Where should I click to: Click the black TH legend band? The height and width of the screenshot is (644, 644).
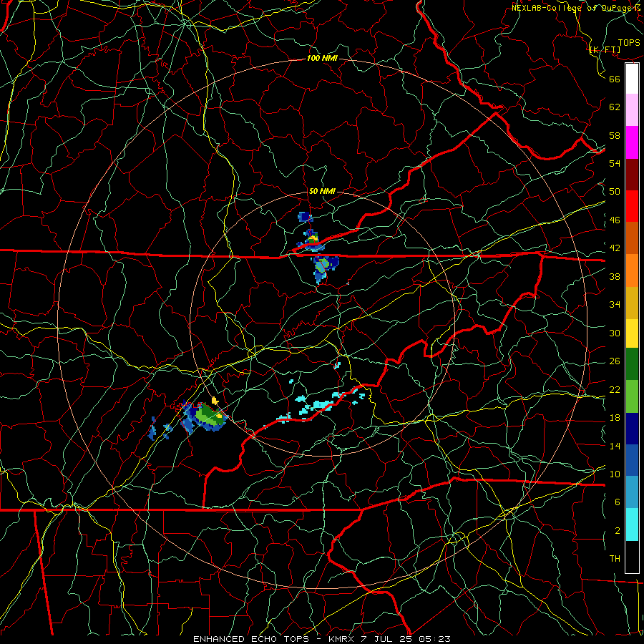(x=632, y=557)
